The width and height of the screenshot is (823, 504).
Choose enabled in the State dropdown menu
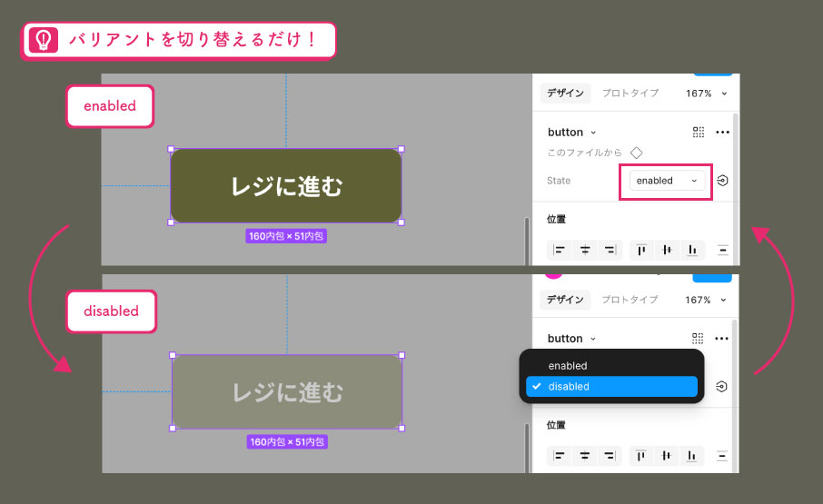[612, 366]
